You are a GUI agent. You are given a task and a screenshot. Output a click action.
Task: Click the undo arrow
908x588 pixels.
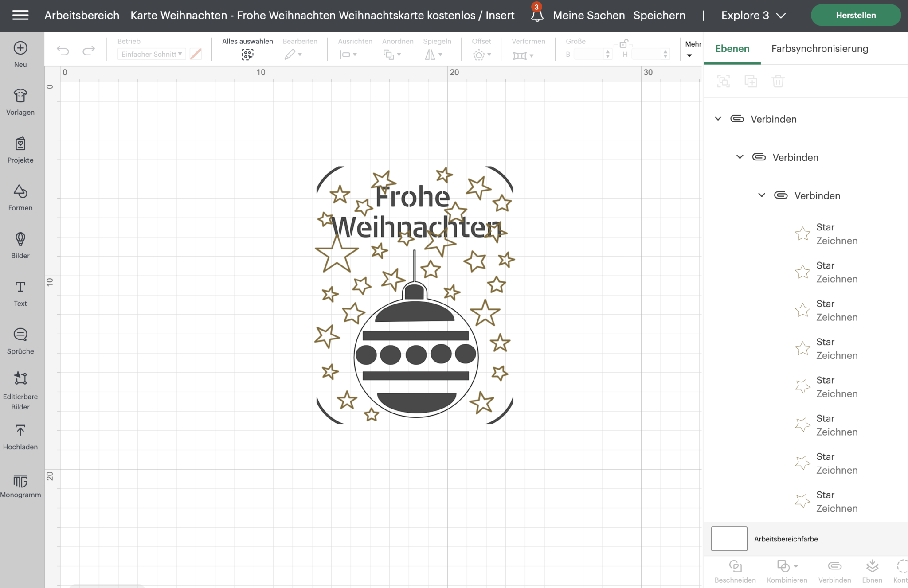pyautogui.click(x=63, y=51)
